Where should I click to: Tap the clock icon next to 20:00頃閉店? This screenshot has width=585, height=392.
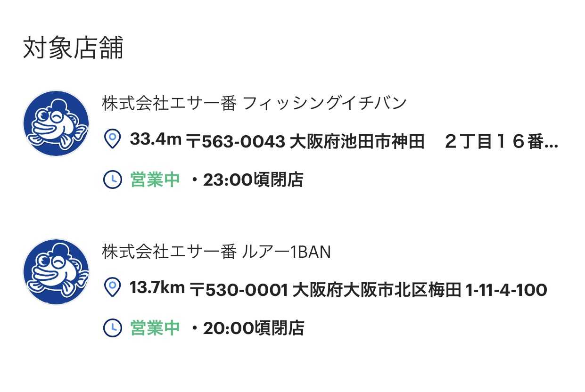point(112,328)
